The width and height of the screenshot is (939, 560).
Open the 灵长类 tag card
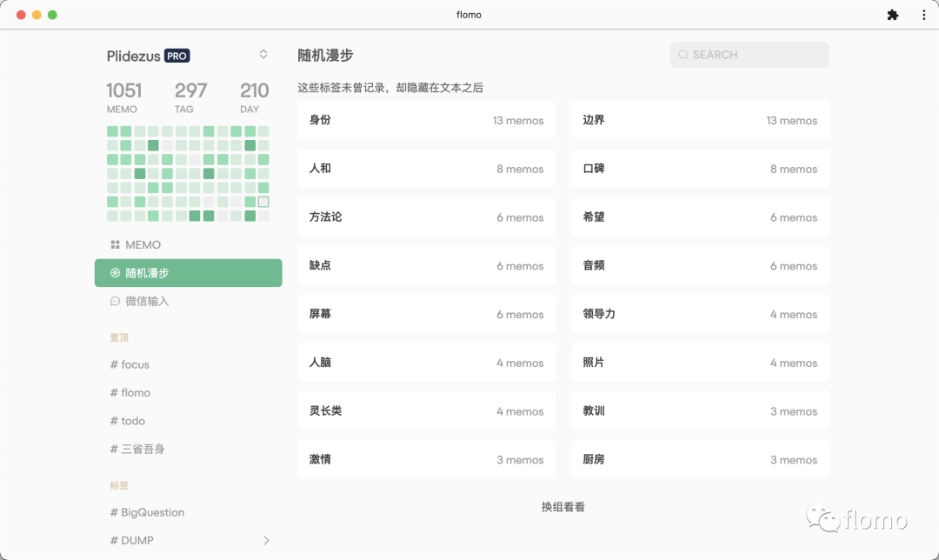point(426,410)
